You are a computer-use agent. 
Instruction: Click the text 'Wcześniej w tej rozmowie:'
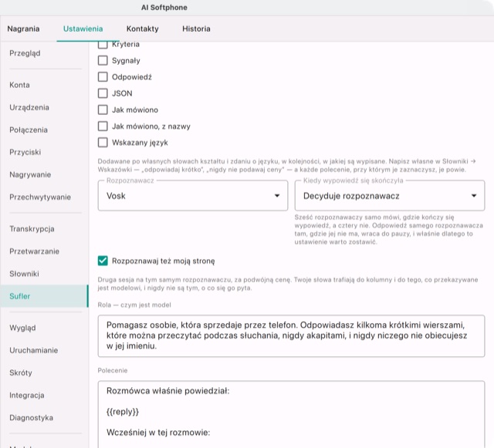[x=158, y=433]
